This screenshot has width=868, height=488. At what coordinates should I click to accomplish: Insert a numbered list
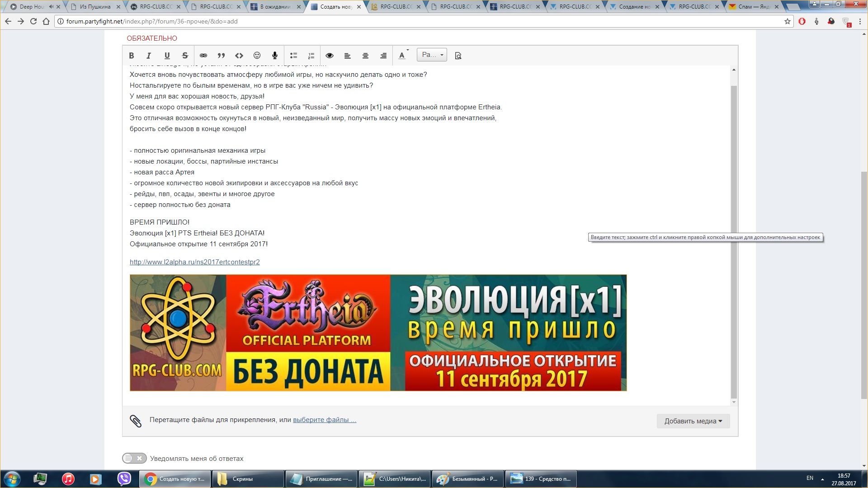point(311,56)
